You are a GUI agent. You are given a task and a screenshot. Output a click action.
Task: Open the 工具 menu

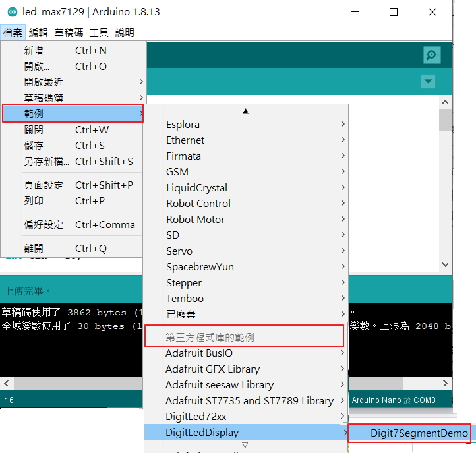coord(99,32)
